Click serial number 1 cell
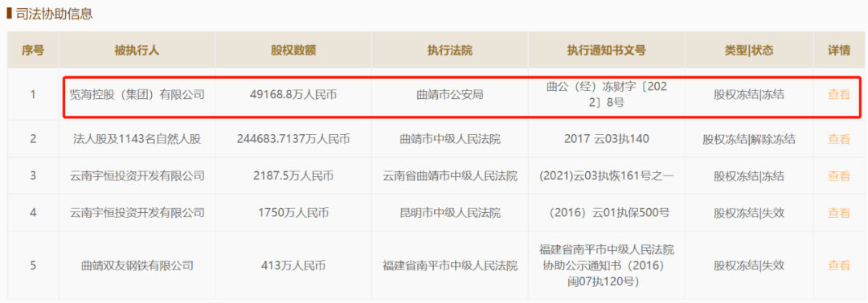 [33, 95]
